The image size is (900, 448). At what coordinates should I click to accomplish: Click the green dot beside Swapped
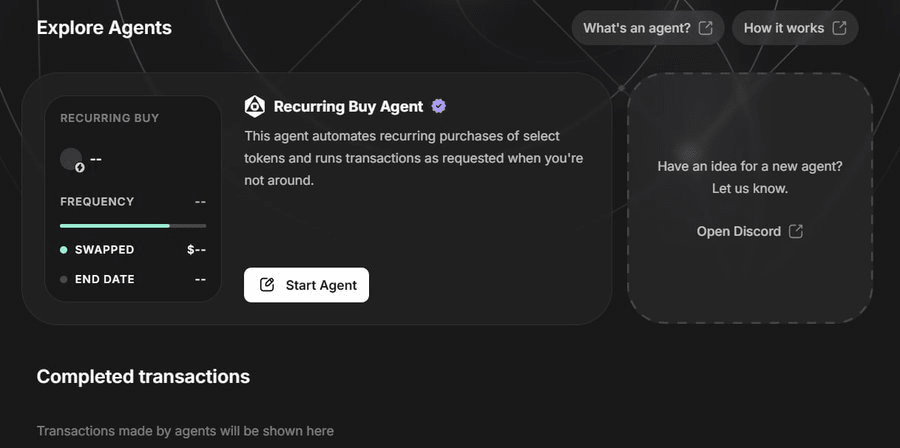(64, 250)
